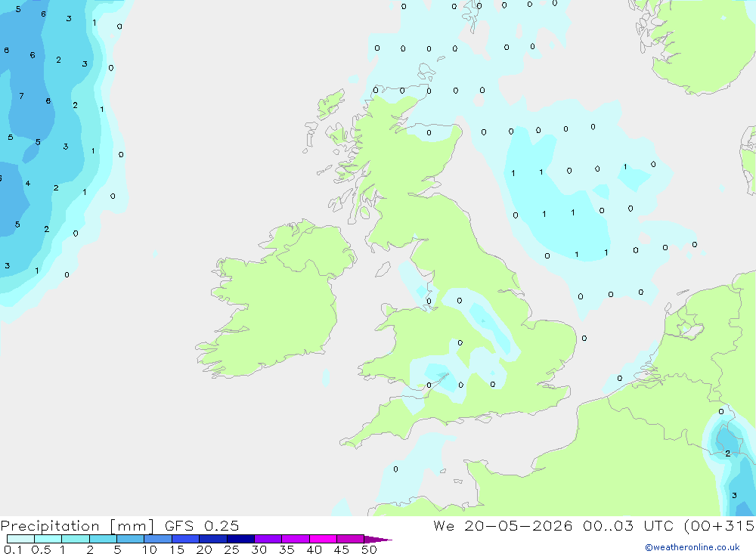Click the 40–45 mm magenta legend swatch
756x554 pixels.
pos(323,539)
